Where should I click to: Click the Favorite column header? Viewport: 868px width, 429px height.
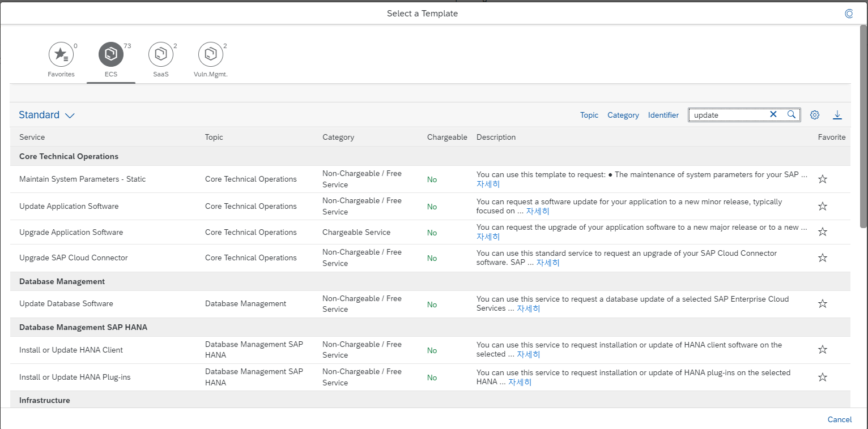click(x=832, y=137)
